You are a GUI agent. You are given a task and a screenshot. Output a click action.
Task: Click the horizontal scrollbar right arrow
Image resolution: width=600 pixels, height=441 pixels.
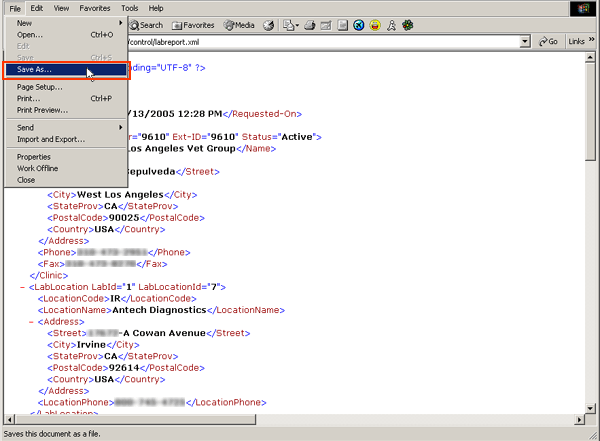[x=580, y=419]
